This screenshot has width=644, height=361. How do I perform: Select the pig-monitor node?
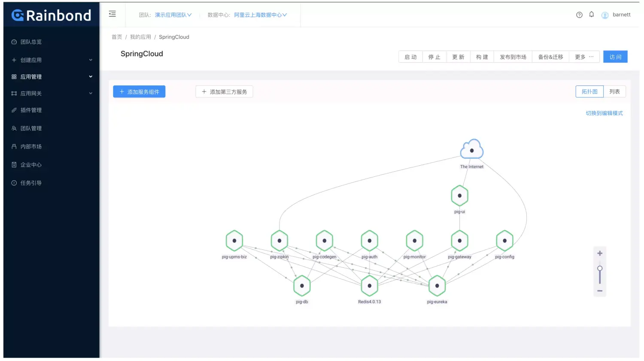(415, 241)
